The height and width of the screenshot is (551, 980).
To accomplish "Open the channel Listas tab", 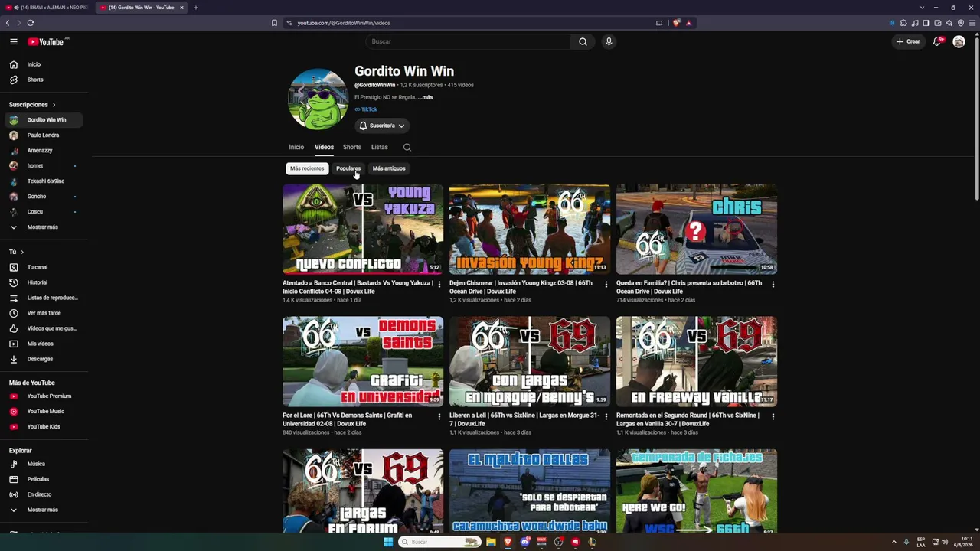I will (380, 147).
